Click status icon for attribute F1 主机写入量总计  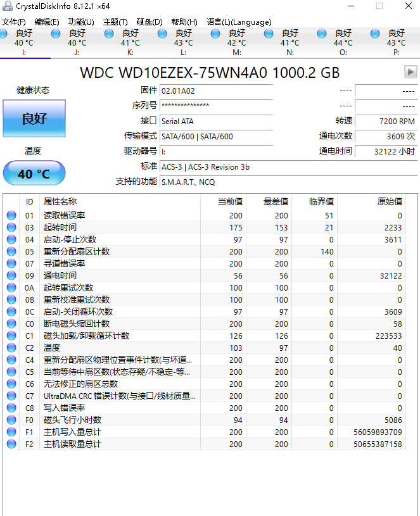[x=11, y=432]
